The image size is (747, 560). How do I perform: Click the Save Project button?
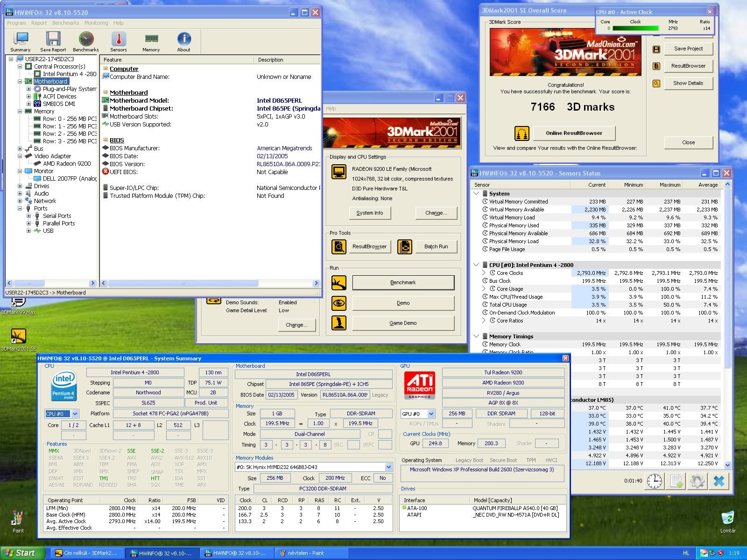pos(689,49)
